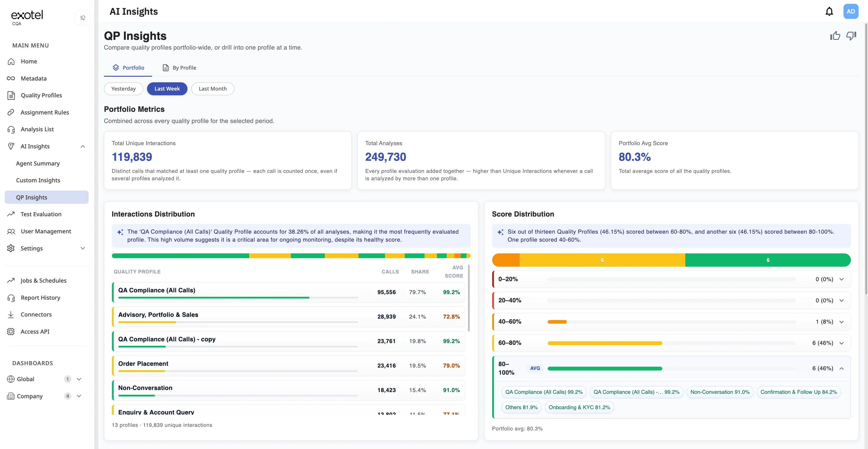The image size is (868, 449).
Task: Click the Metadata infinity icon
Action: 11,78
